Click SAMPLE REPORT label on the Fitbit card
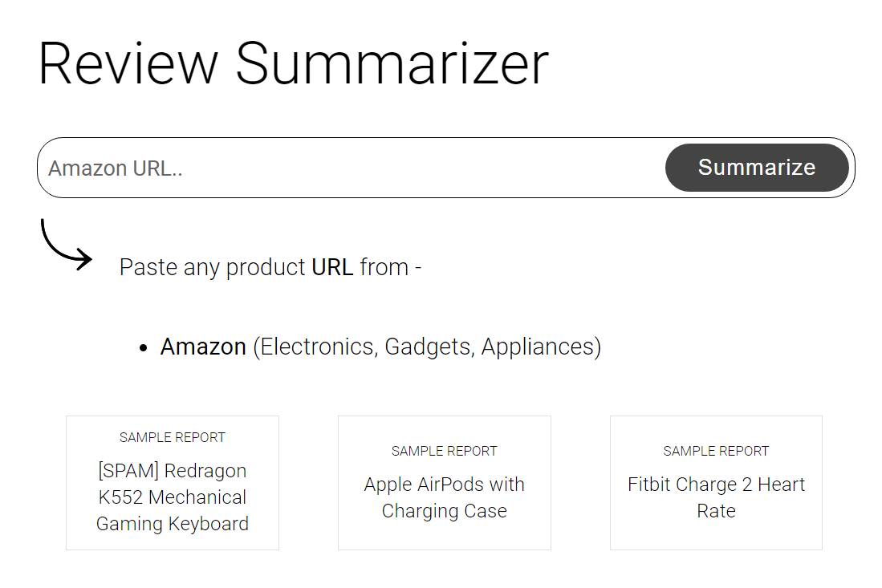882x588 pixels. (x=716, y=451)
